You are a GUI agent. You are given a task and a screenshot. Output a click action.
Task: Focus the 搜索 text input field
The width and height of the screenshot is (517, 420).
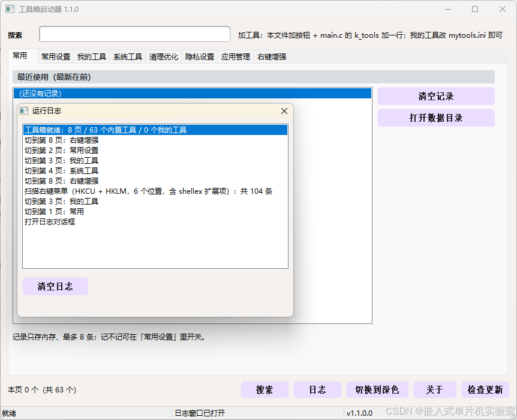pos(134,34)
